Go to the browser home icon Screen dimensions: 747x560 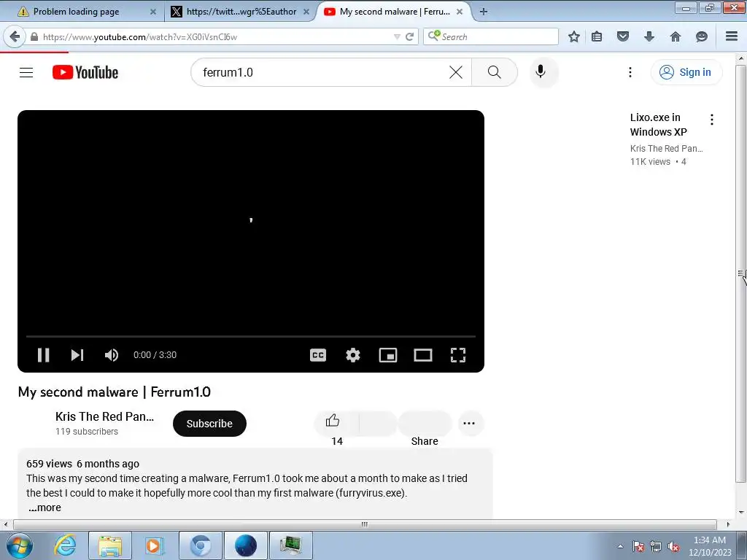[x=675, y=36]
